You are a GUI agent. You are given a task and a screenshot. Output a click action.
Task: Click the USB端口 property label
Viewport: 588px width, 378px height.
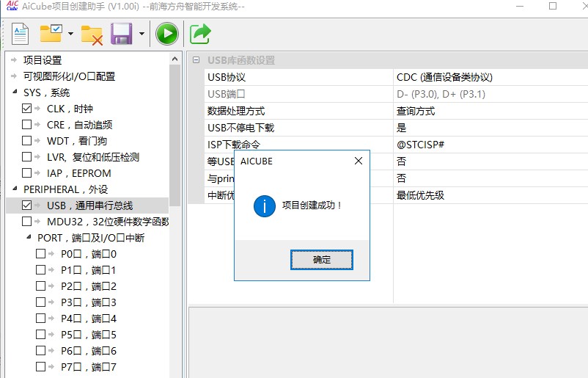click(226, 94)
